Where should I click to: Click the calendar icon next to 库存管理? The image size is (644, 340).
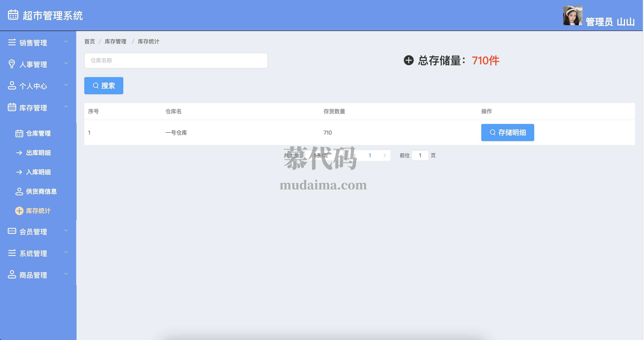12,107
